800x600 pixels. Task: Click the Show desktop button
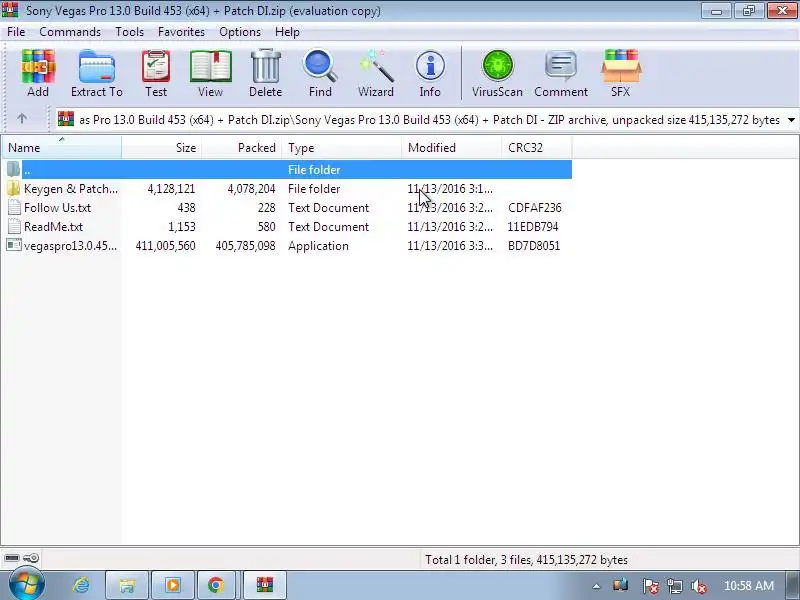tap(794, 585)
